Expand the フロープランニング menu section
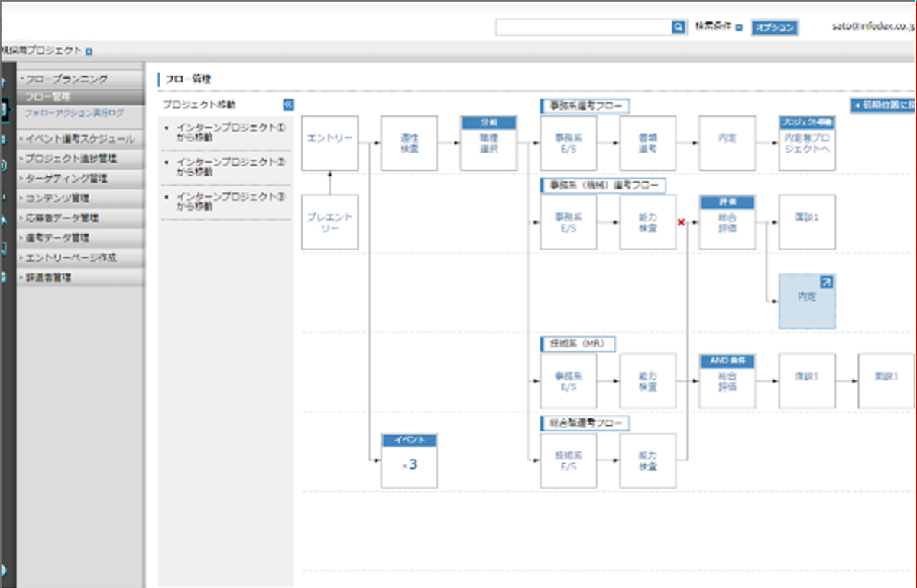The height and width of the screenshot is (588, 917). click(81, 79)
